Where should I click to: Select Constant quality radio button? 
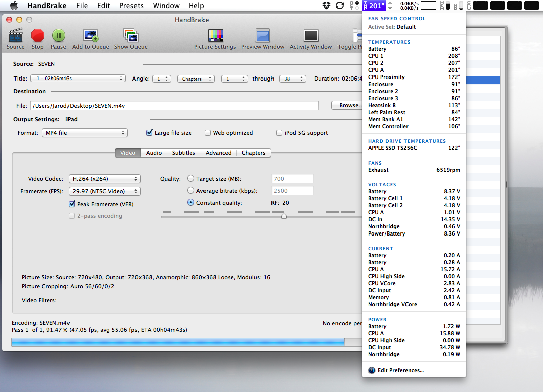click(191, 203)
